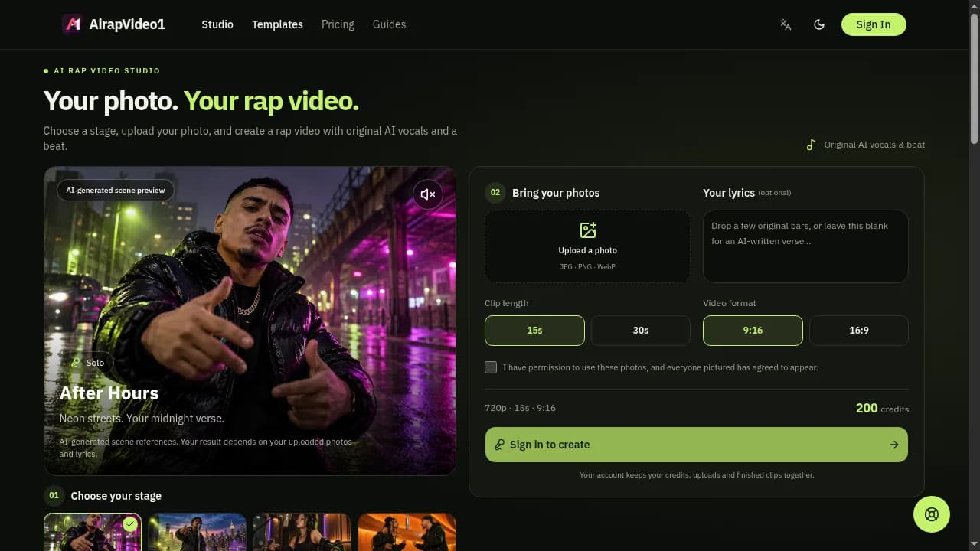The image size is (980, 551).
Task: Click the 'AI-generated scene preview' badge
Action: coord(116,191)
